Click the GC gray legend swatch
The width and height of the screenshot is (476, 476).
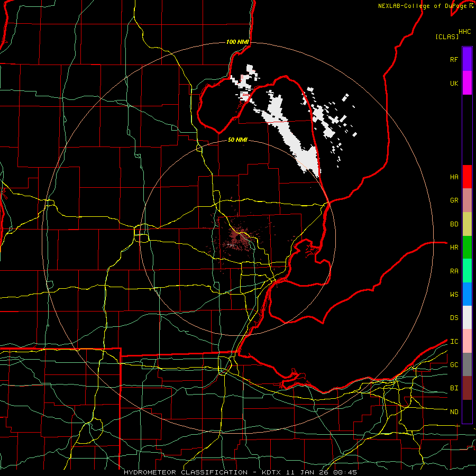[x=467, y=364]
